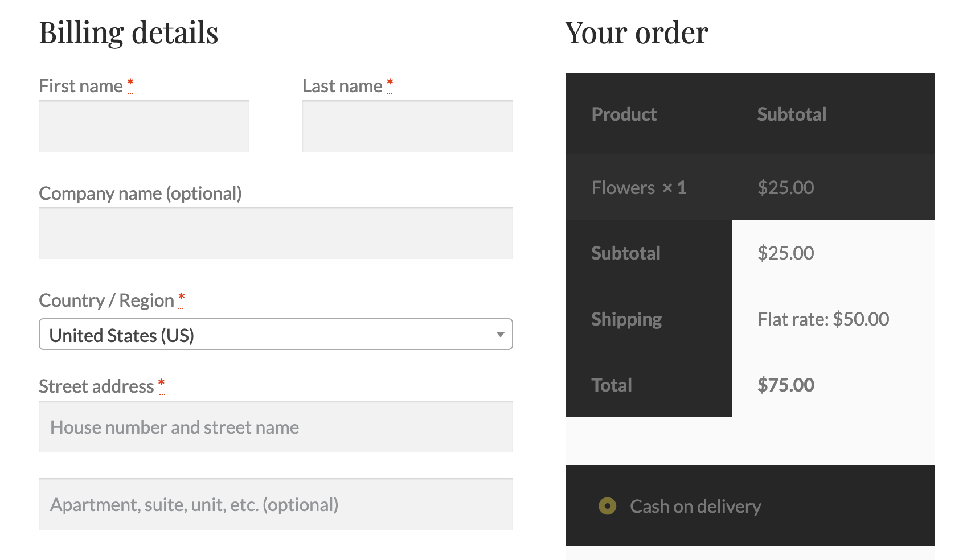Click the Your order heading

637,32
